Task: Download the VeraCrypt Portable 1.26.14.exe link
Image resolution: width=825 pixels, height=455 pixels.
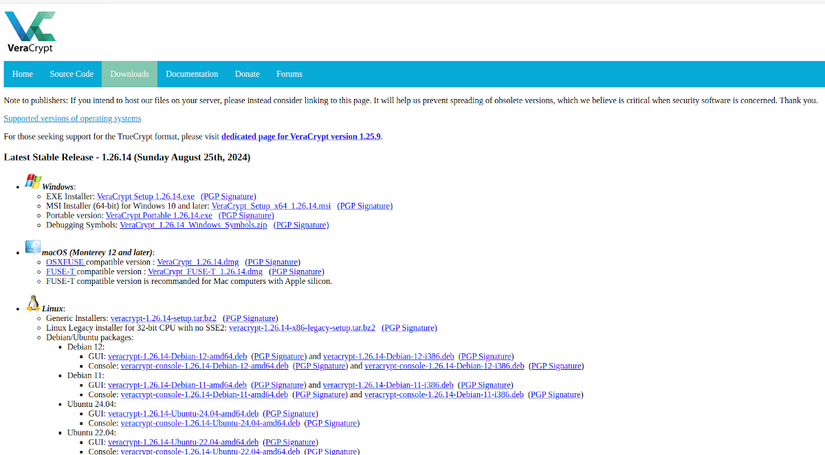Action: coord(159,215)
